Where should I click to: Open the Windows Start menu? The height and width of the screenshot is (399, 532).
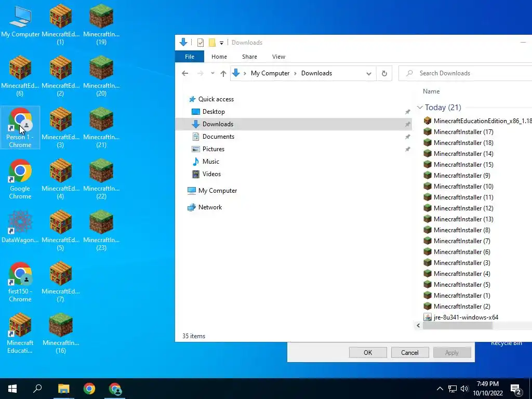12,389
